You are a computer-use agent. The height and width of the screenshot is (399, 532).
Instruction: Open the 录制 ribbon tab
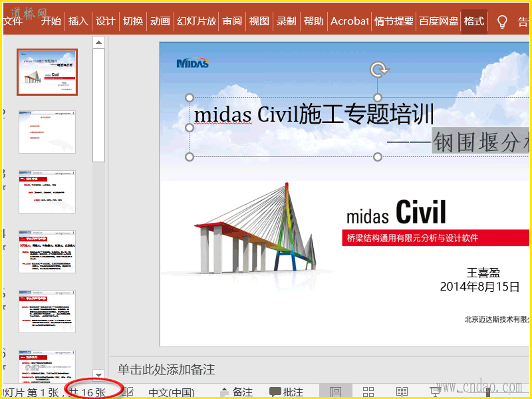287,21
